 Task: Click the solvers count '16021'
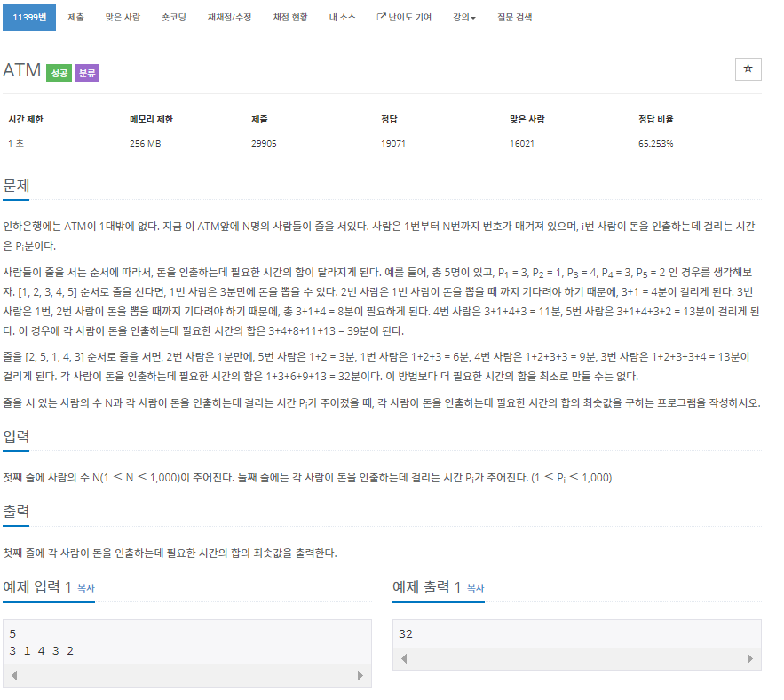[522, 144]
